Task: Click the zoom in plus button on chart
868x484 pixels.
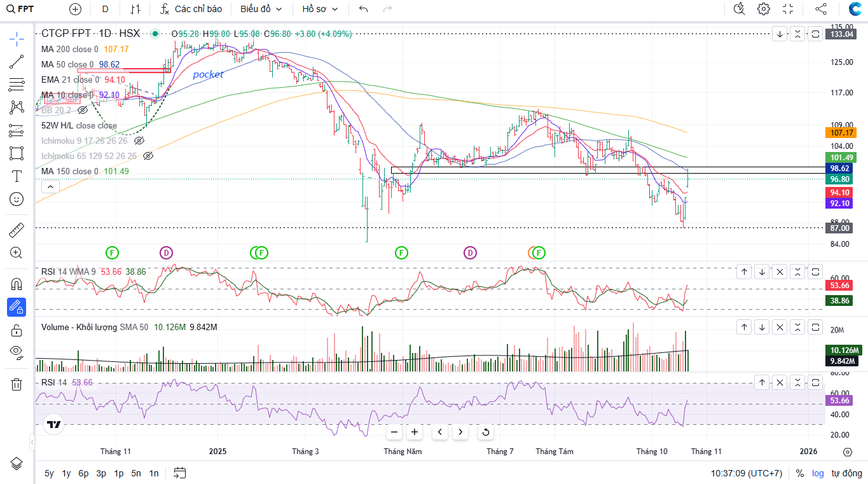Action: (415, 432)
